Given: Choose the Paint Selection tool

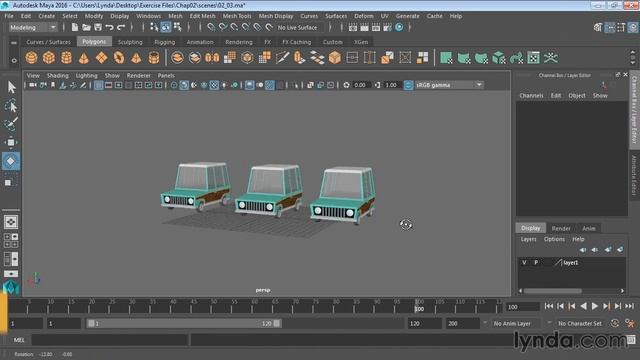Looking at the screenshot, I should click(11, 124).
